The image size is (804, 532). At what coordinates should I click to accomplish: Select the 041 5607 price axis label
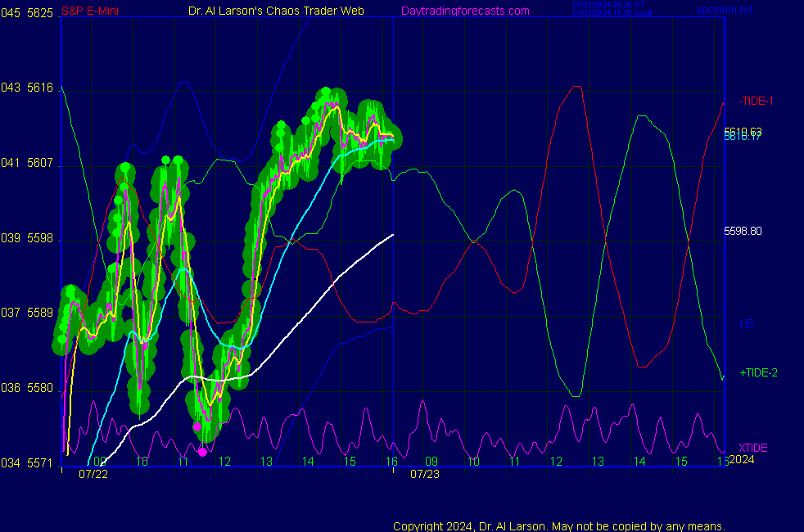coord(27,163)
